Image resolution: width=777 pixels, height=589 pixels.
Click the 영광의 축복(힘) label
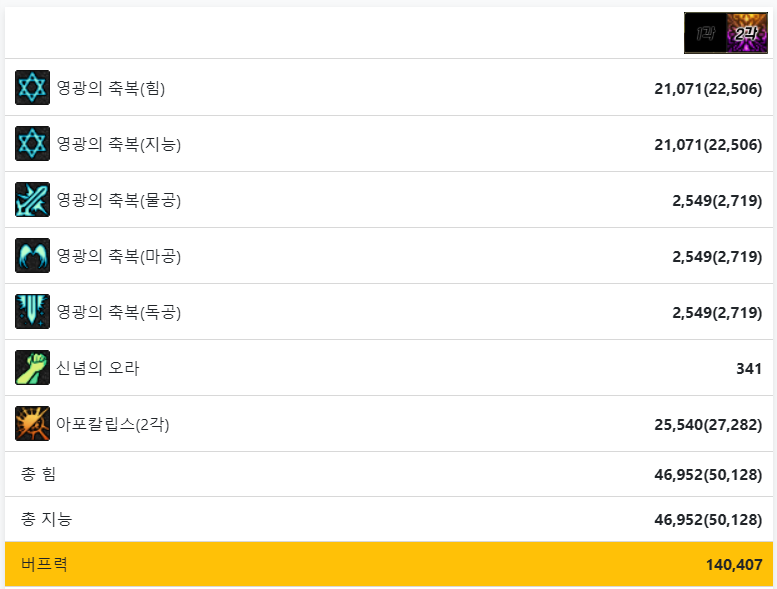(x=111, y=88)
